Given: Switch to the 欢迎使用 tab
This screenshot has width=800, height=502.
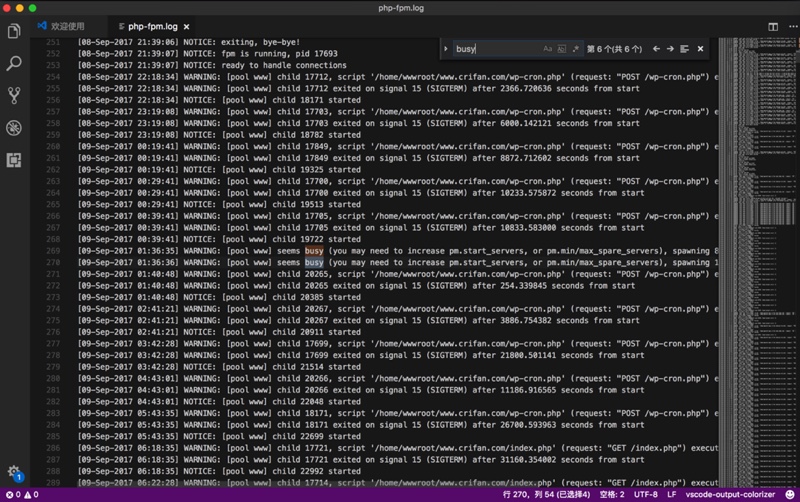Looking at the screenshot, I should click(67, 26).
